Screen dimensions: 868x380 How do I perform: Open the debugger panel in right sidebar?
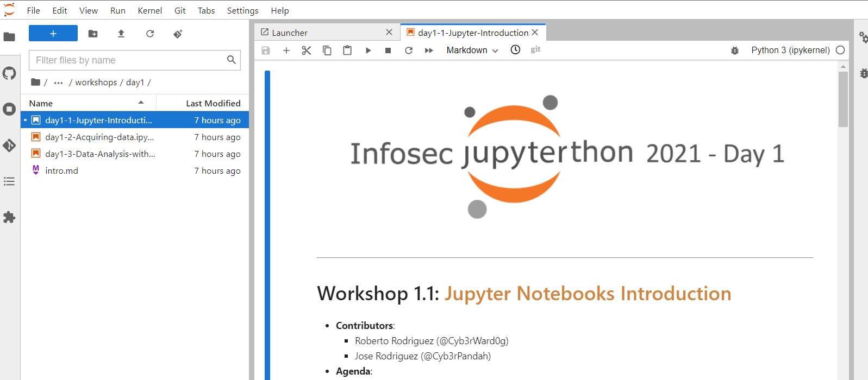tap(863, 73)
